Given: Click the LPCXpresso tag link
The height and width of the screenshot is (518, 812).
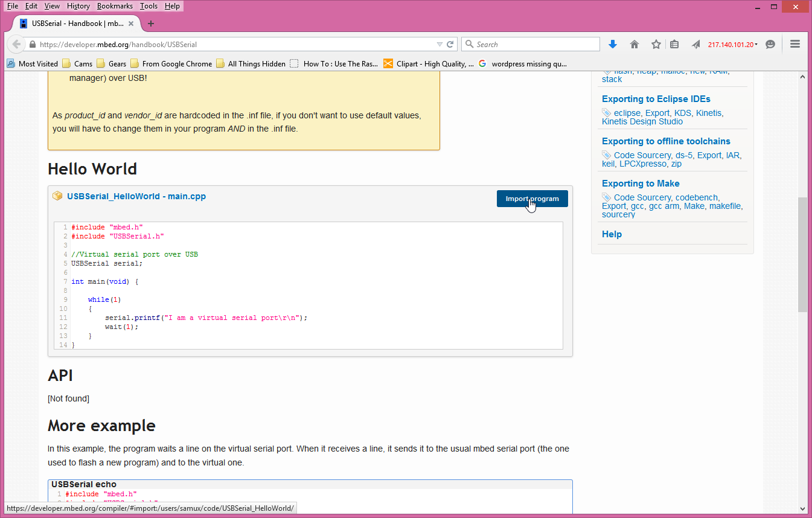Looking at the screenshot, I should tap(643, 164).
